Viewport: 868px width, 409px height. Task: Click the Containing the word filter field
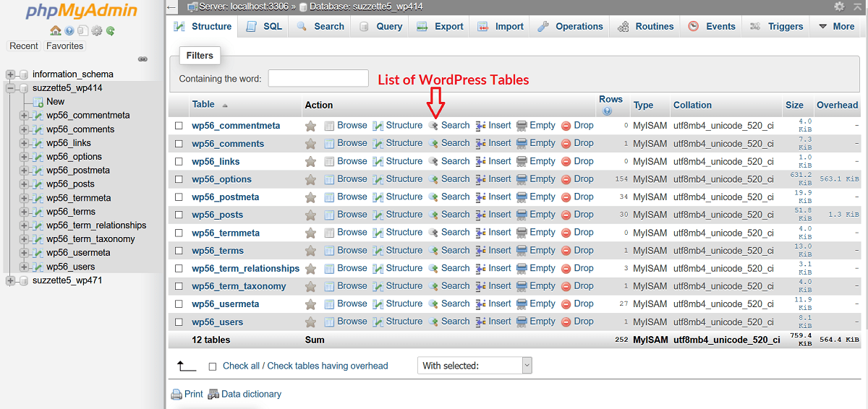click(x=318, y=78)
